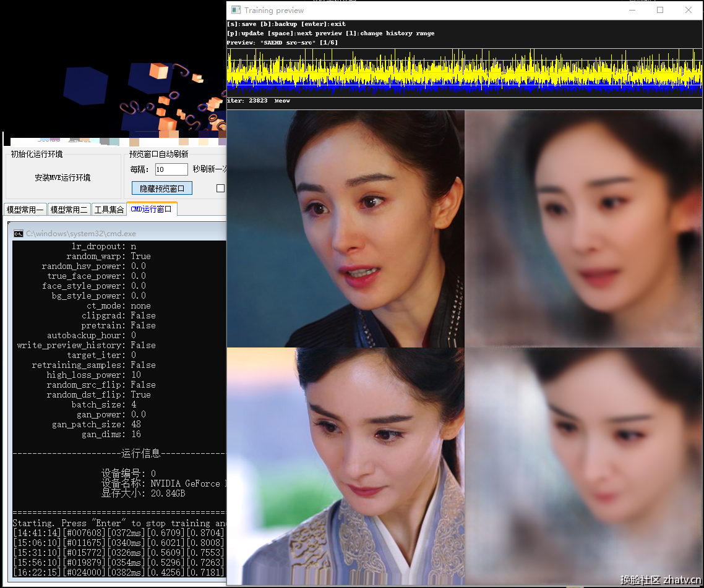This screenshot has width=704, height=588.
Task: Click the "high_loss_power: 10" line
Action: (x=94, y=375)
